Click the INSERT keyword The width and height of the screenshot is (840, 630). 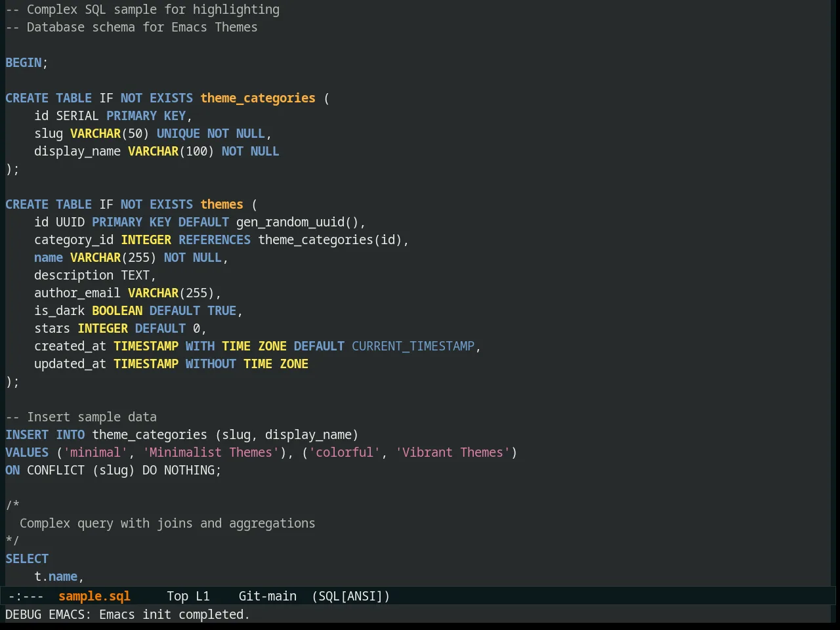[x=27, y=434]
